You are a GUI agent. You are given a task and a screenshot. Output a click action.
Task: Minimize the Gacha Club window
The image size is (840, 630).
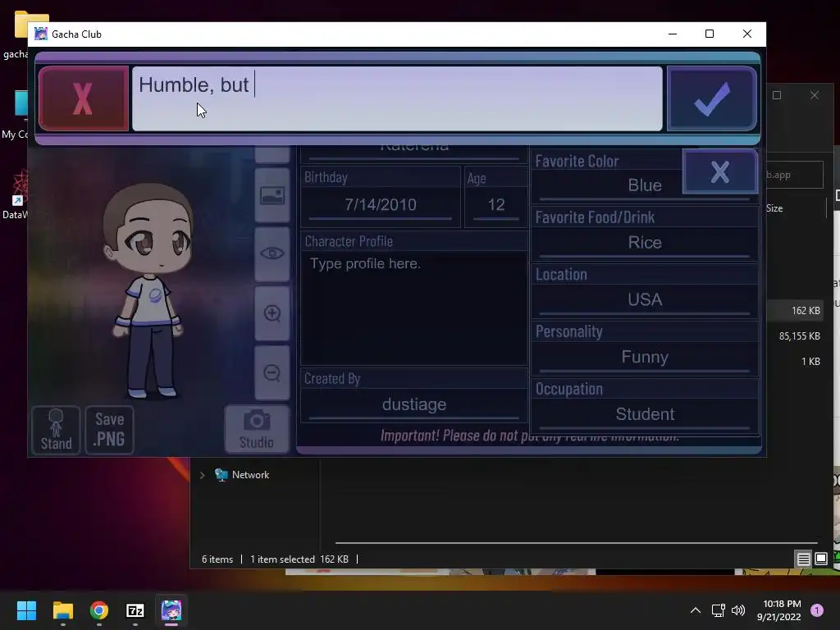click(673, 34)
